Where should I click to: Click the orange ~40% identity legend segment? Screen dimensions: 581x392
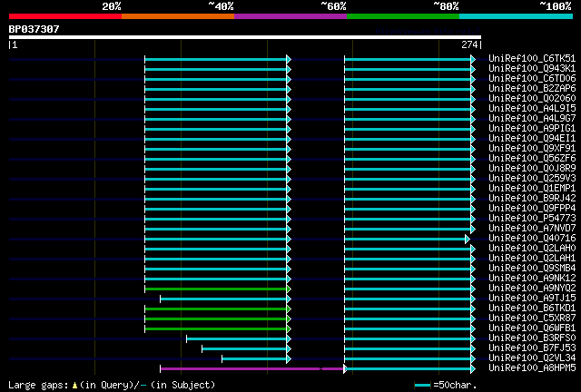[178, 16]
